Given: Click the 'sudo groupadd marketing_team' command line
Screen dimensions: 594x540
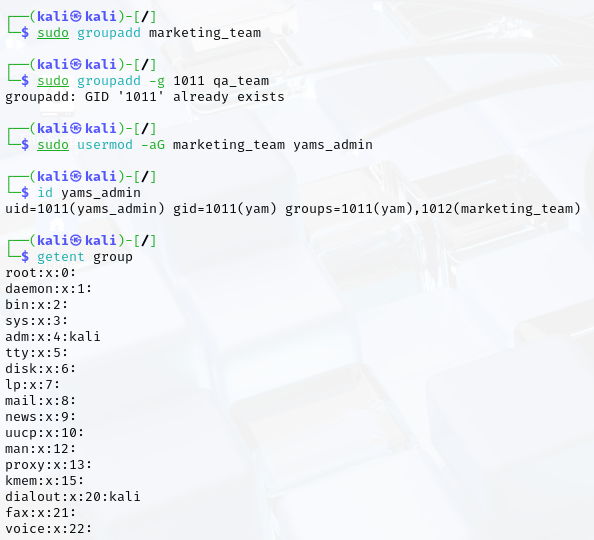Looking at the screenshot, I should [149, 33].
